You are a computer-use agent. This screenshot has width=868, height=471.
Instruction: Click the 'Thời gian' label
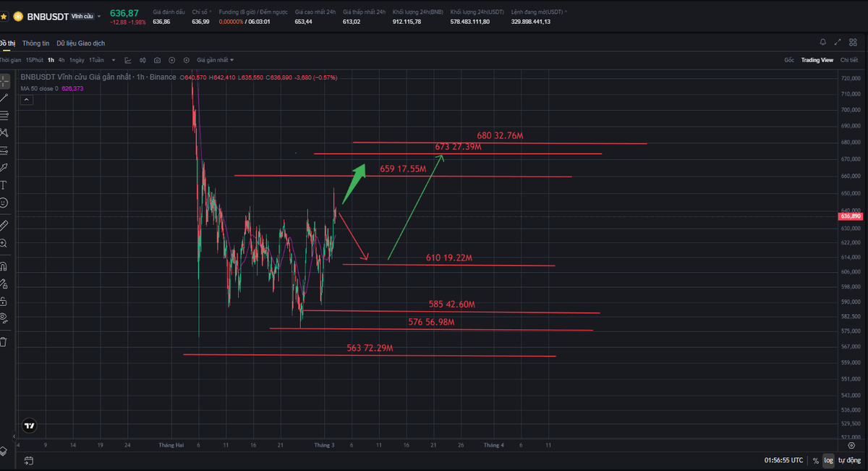11,60
